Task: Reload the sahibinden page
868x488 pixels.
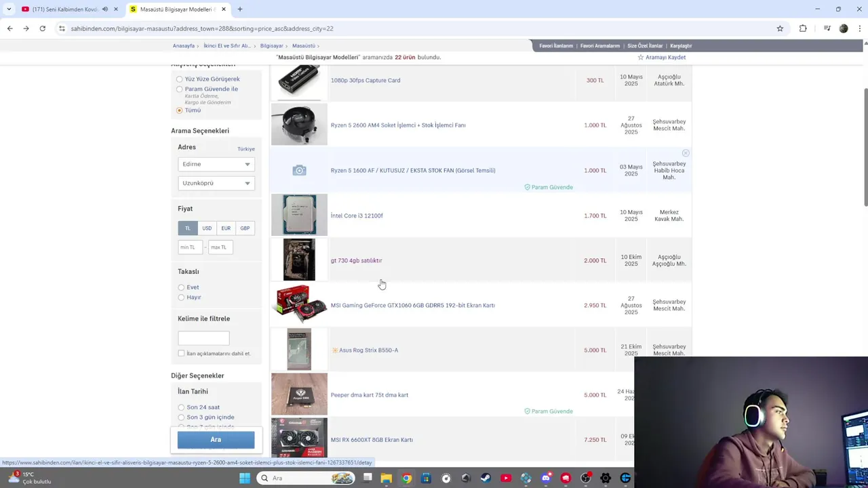Action: (42, 28)
